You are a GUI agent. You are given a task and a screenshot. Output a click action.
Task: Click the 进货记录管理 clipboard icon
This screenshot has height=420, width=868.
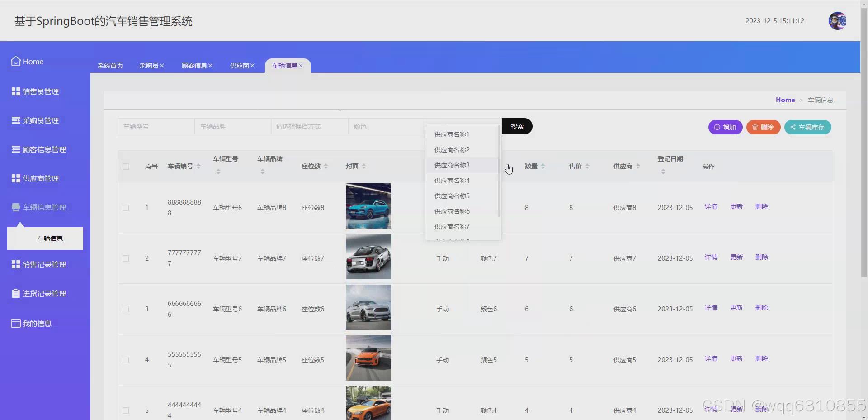coord(16,293)
